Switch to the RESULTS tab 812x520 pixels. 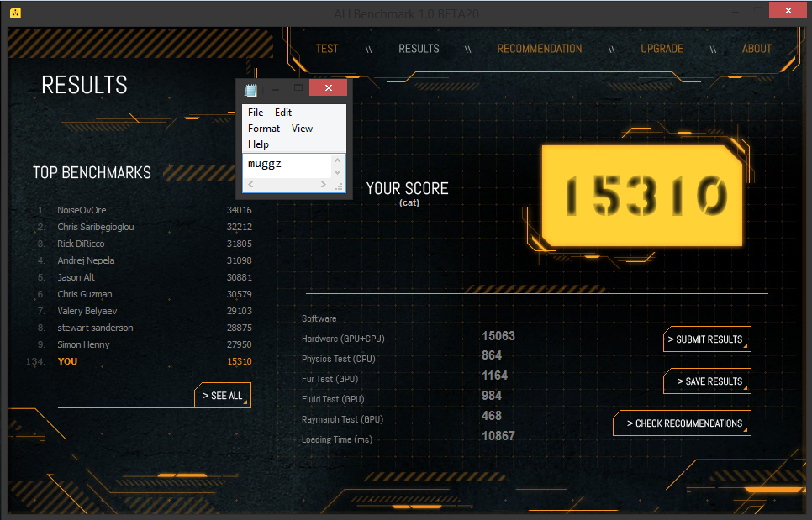tap(419, 49)
